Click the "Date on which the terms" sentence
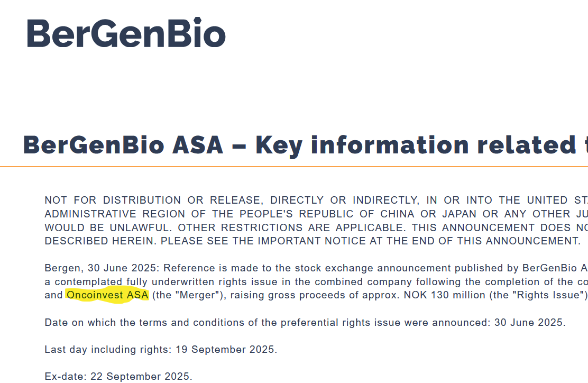The image size is (588, 383). click(305, 322)
